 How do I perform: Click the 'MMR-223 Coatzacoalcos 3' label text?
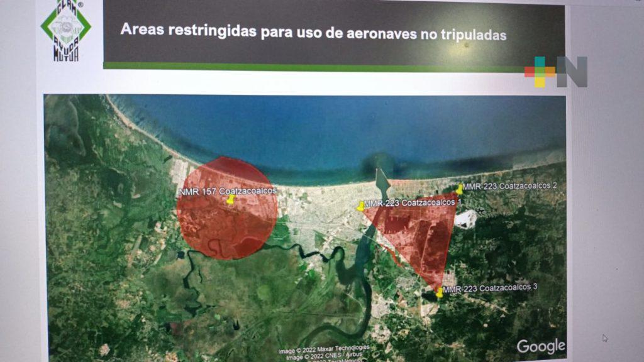tap(490, 288)
